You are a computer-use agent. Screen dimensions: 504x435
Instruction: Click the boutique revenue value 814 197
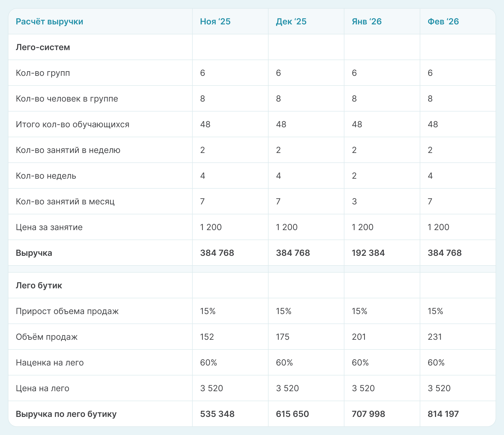click(x=443, y=414)
